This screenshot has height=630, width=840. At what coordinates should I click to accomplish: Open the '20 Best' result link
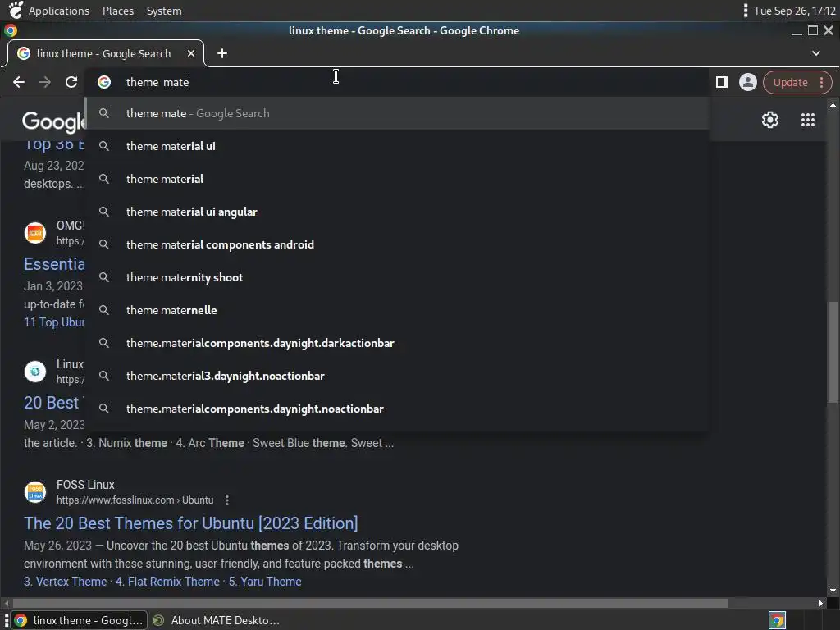52,402
